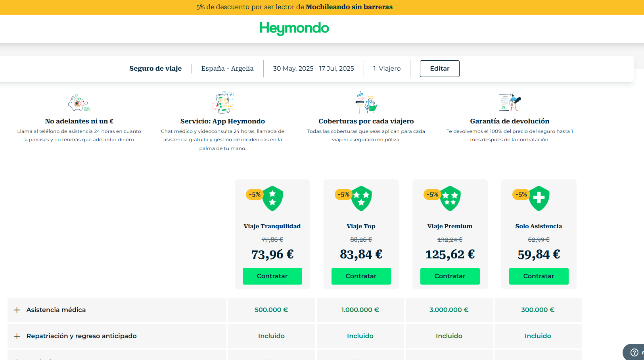Click the -5% badge on Solo Asistencia
The width and height of the screenshot is (644, 360).
pyautogui.click(x=521, y=194)
